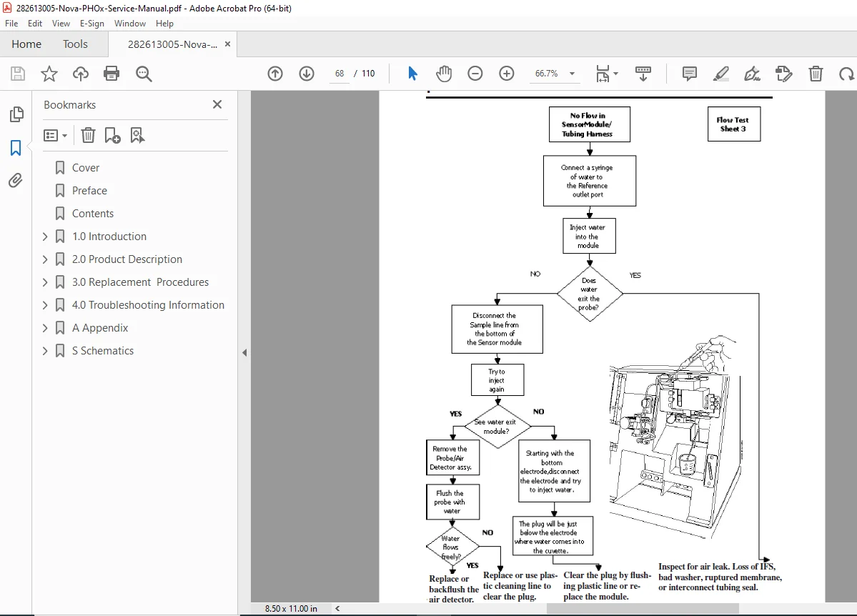Open the E-Sign menu
The image size is (857, 616).
click(91, 24)
